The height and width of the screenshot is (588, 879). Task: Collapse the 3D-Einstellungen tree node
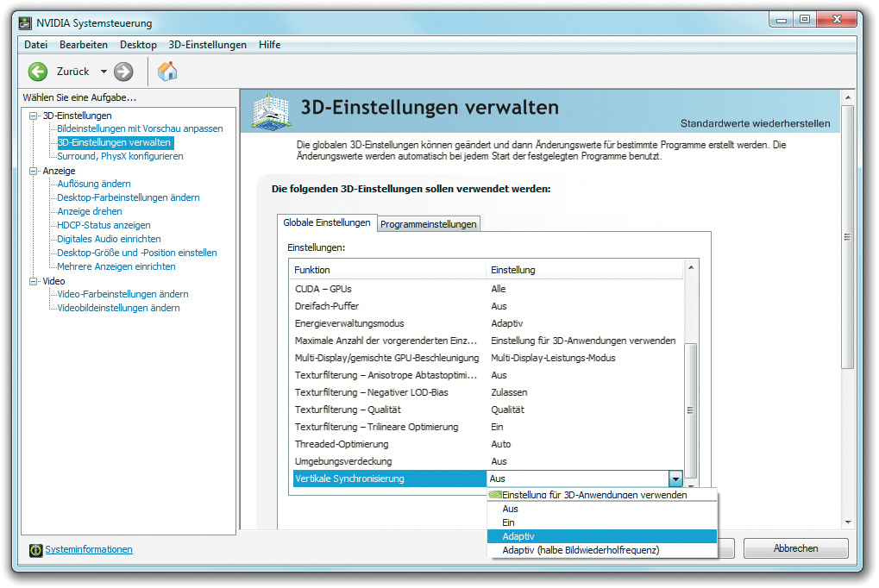33,116
